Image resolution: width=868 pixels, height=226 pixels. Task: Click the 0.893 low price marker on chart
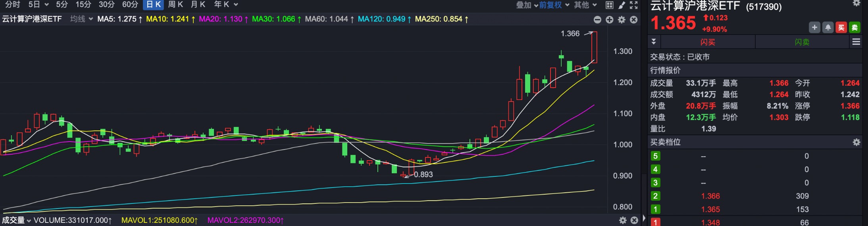(423, 174)
